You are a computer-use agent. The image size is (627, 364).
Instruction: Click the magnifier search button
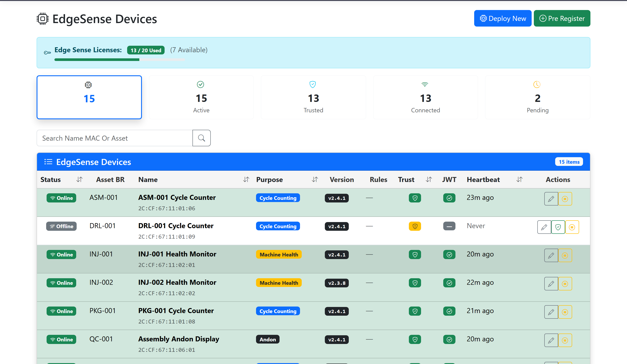(201, 138)
